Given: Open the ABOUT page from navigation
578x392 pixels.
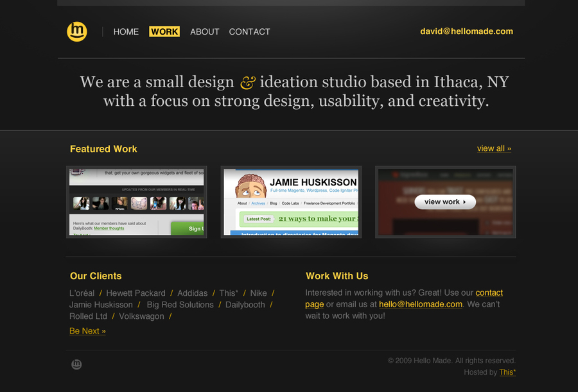Looking at the screenshot, I should [x=204, y=31].
